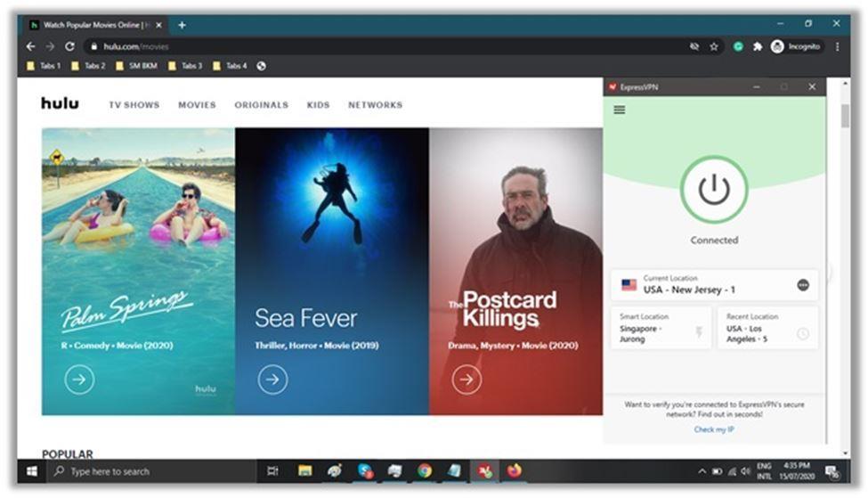Screen dimensions: 868x498
Task: Open the Tabs 2 bookmark folder
Action: point(87,66)
